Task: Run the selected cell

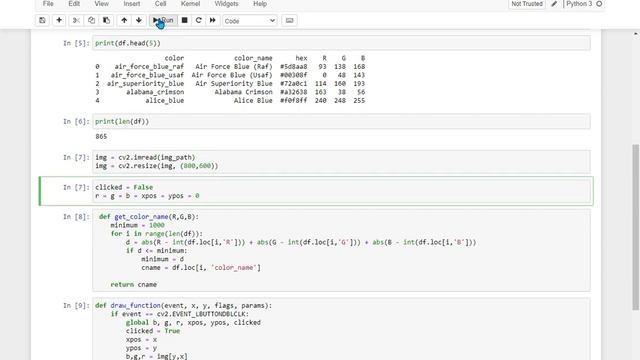Action: coord(163,20)
